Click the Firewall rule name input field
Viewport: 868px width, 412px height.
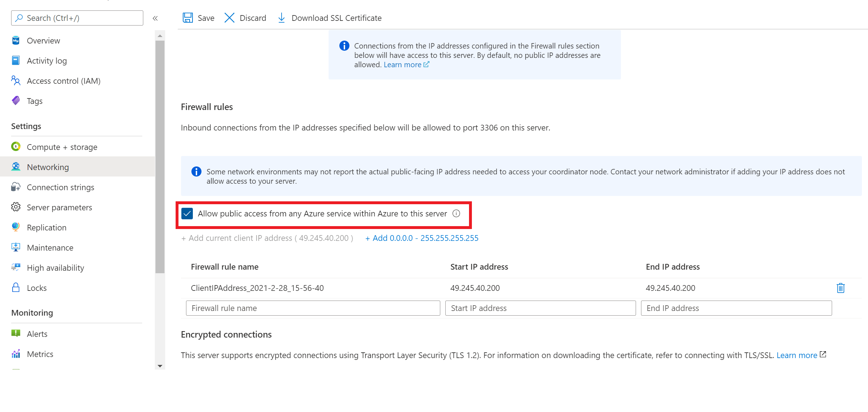tap(312, 308)
